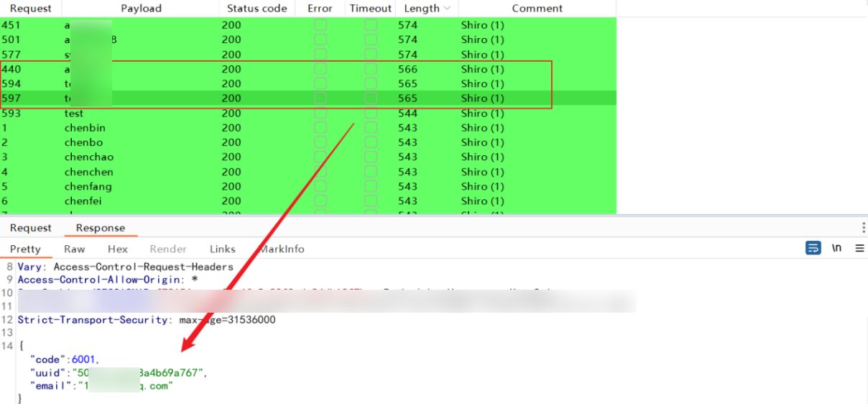868x404 pixels.
Task: Toggle Error checkbox for request 451
Action: click(x=320, y=25)
